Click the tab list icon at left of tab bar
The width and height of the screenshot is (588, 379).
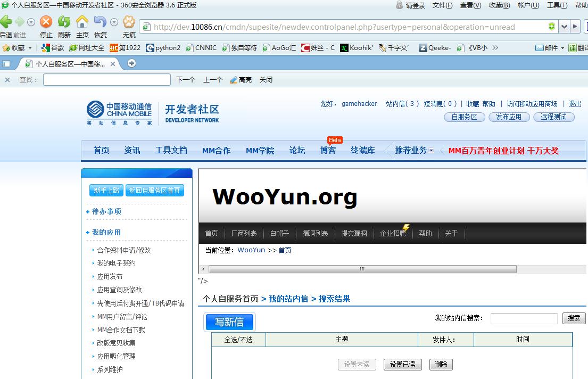(6, 63)
